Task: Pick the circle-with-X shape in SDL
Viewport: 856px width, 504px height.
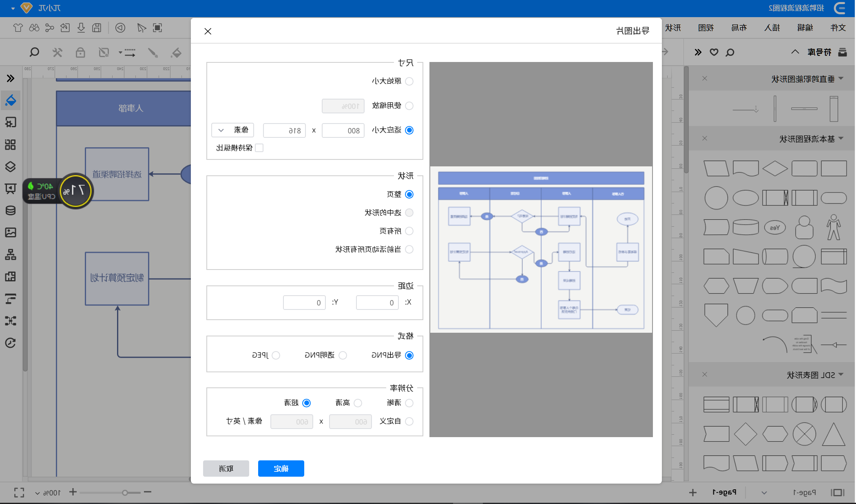Action: pyautogui.click(x=804, y=434)
